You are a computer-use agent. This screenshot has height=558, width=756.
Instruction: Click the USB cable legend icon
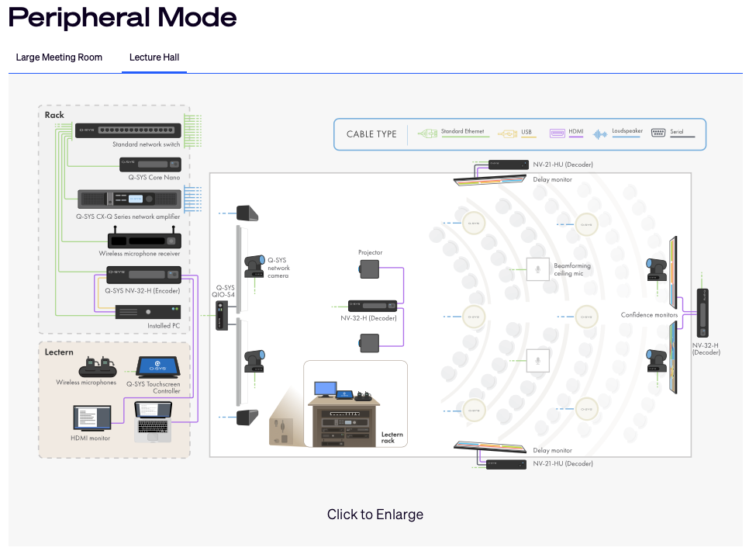(507, 133)
